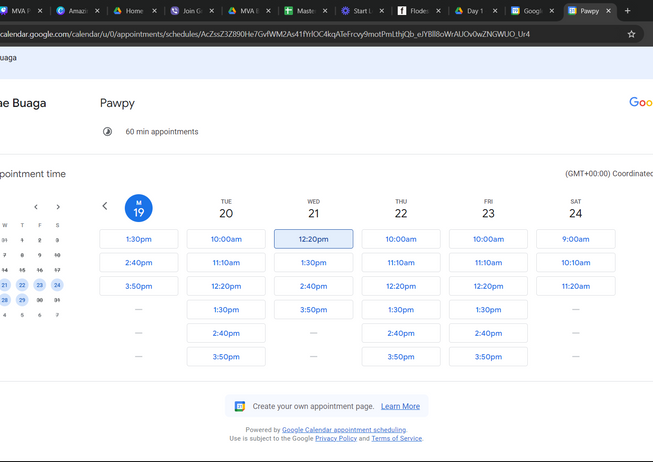Book 2:40pm on Thursday 22
The image size is (653, 462).
[x=401, y=333]
